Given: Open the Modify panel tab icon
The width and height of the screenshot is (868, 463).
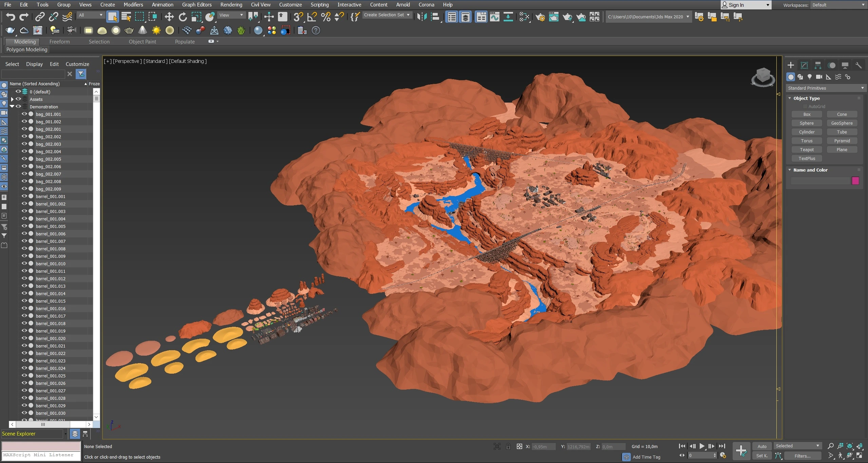Looking at the screenshot, I should 804,65.
